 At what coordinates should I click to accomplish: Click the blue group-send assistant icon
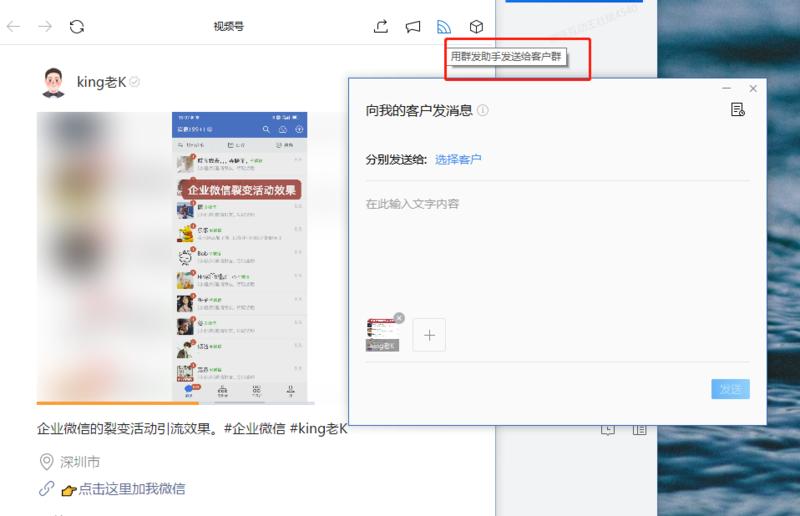(444, 27)
